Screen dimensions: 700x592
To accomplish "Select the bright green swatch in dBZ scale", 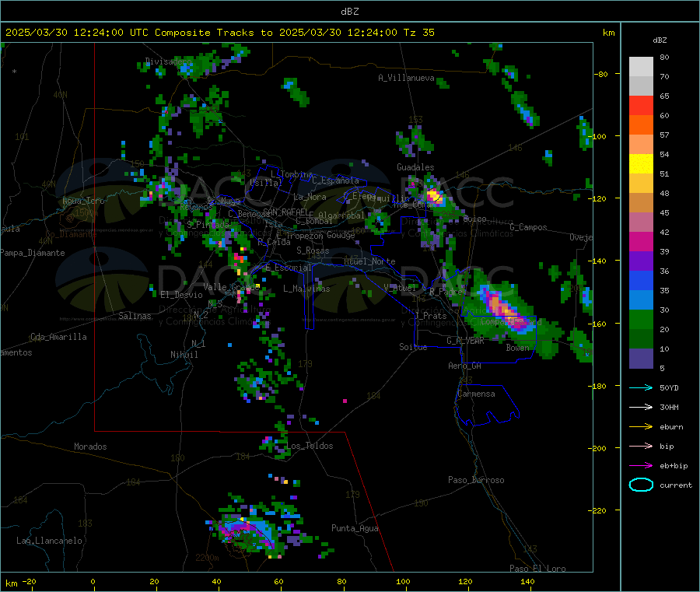I will click(x=641, y=319).
